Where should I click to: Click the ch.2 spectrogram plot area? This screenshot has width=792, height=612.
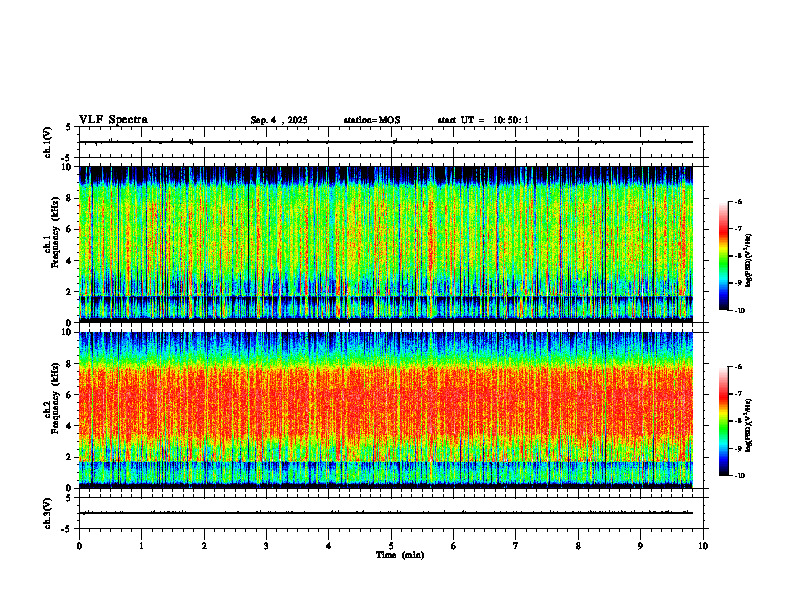[x=386, y=410]
